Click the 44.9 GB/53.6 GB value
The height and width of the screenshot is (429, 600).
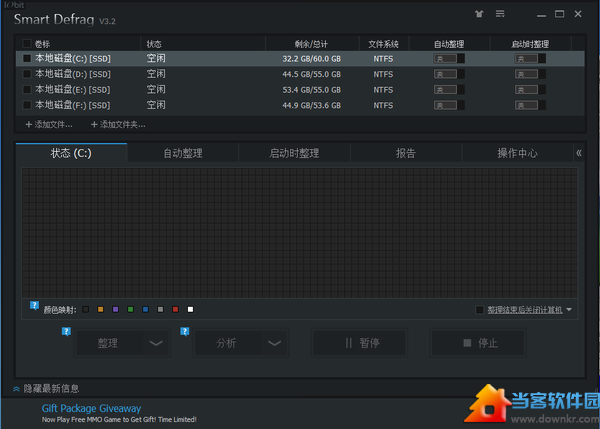point(311,105)
